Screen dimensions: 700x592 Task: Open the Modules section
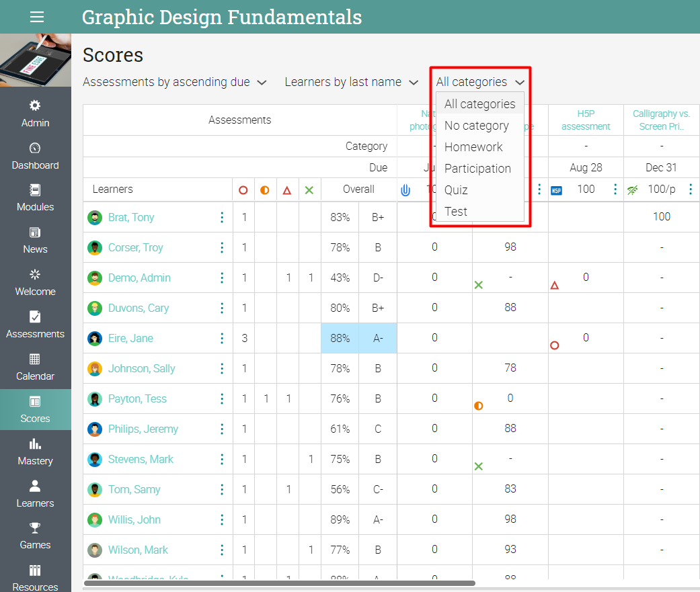coord(35,198)
